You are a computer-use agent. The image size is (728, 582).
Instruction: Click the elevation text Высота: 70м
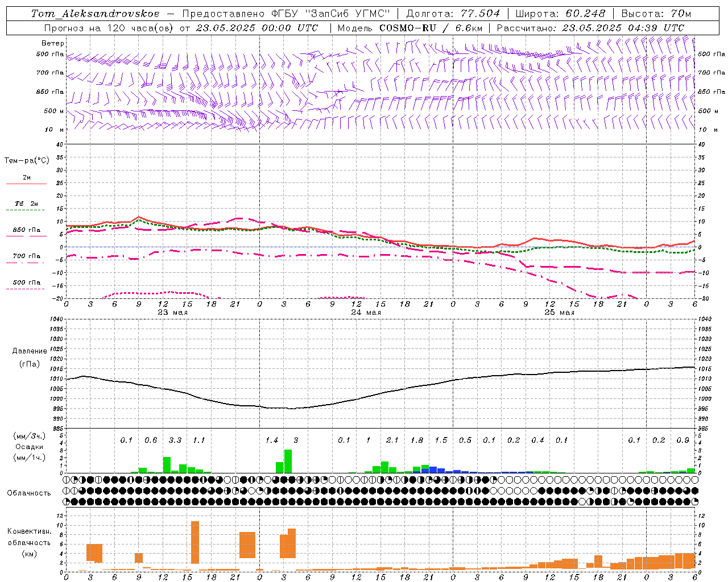[656, 14]
